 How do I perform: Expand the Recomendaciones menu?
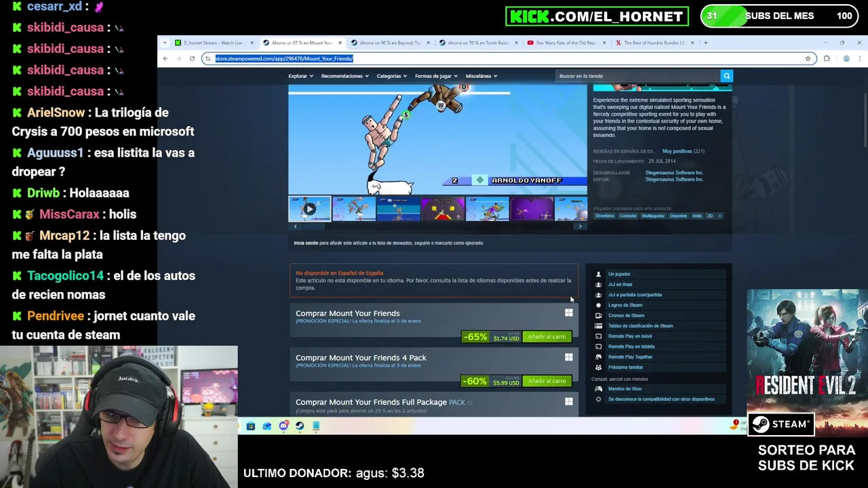(345, 76)
